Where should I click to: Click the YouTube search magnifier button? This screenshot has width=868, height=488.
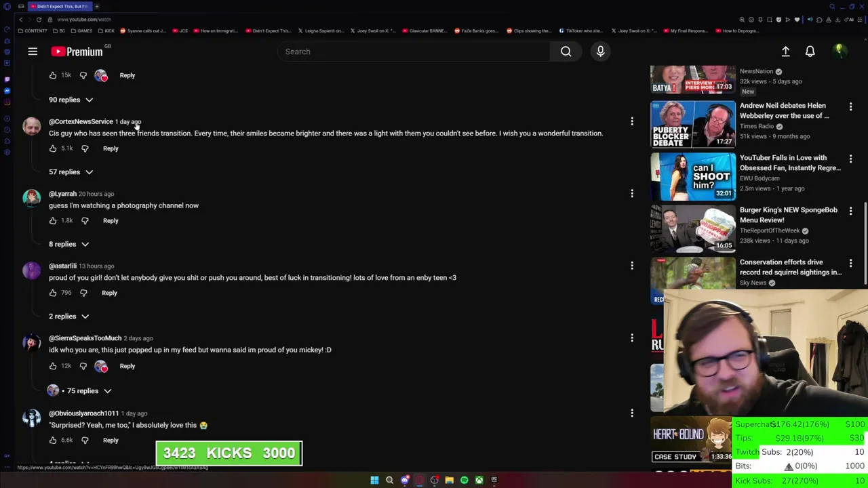pos(566,52)
